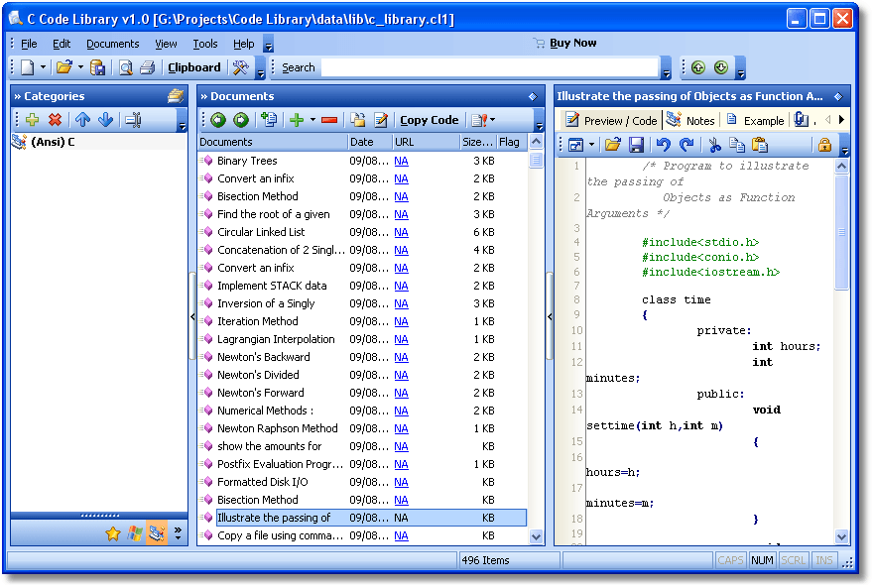Delete a category using the red X icon
This screenshot has height=588, width=873.
click(x=56, y=120)
